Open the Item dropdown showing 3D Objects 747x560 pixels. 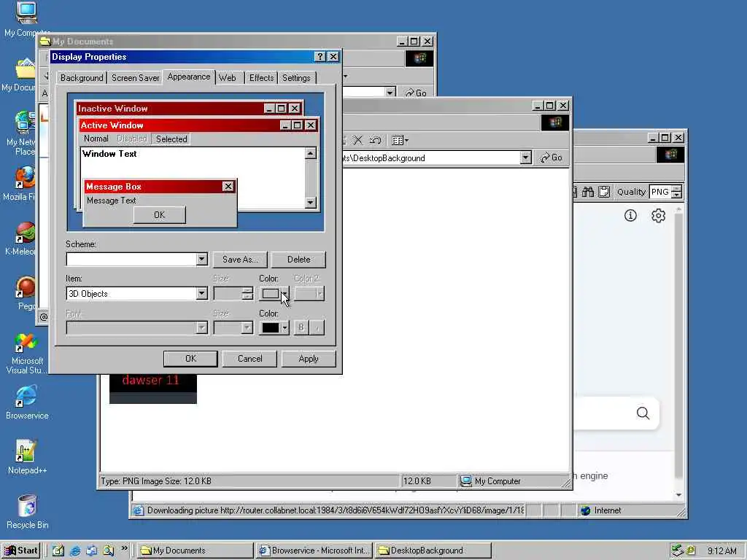point(201,293)
